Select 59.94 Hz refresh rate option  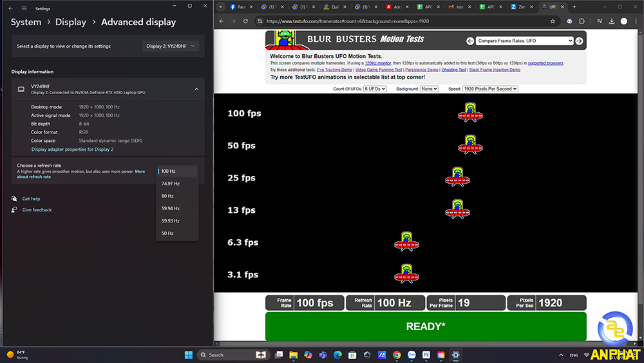click(x=178, y=208)
